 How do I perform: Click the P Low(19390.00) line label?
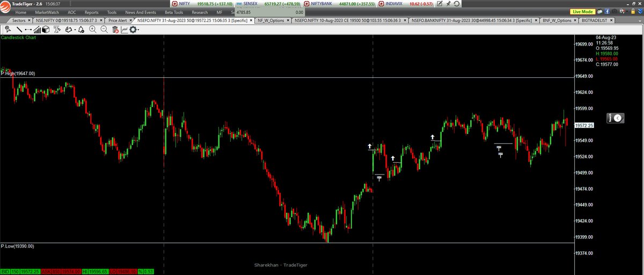coord(18,246)
